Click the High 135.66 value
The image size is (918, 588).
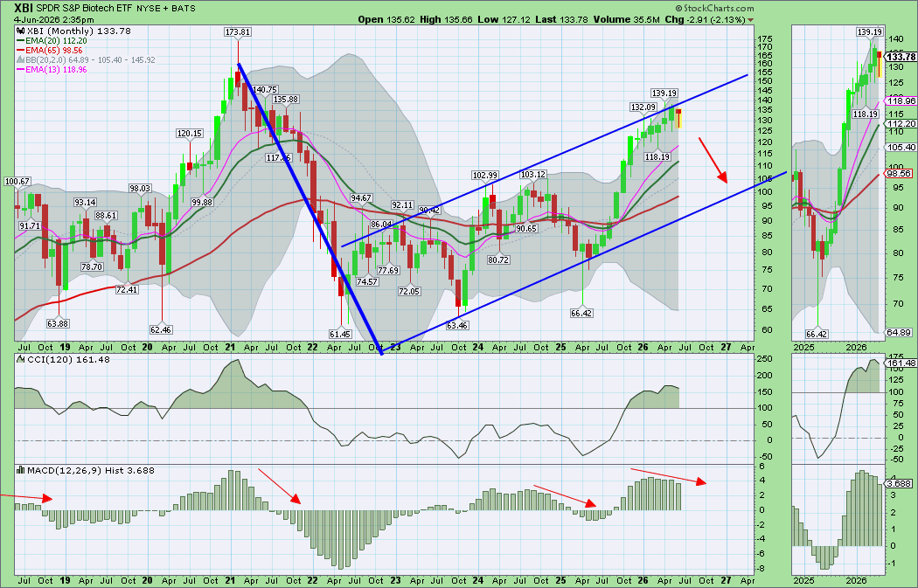446,19
